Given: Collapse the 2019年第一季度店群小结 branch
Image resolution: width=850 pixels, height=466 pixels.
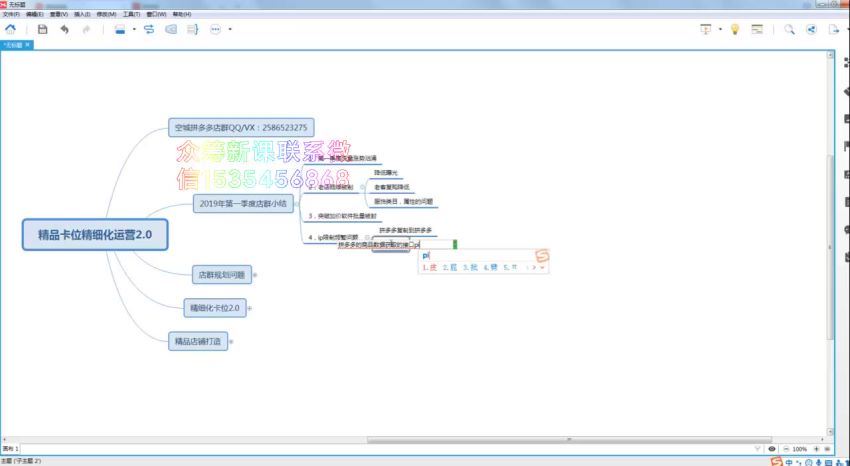Looking at the screenshot, I should pos(297,204).
